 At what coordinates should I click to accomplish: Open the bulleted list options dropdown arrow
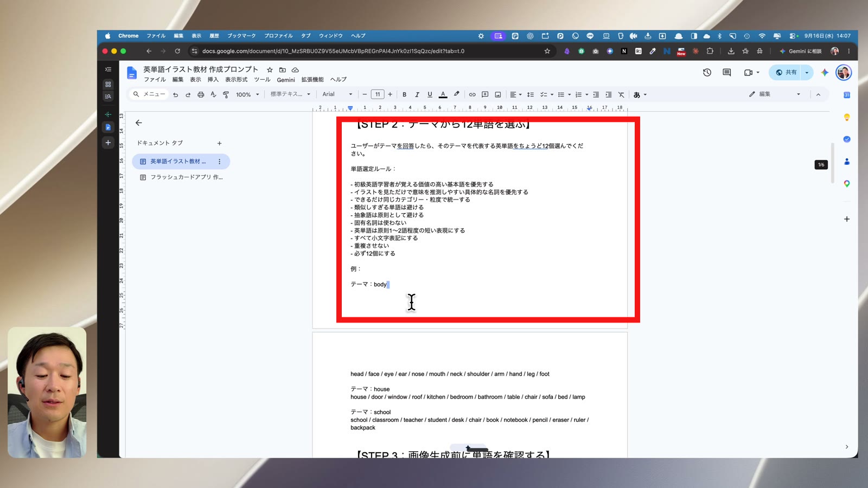click(569, 94)
